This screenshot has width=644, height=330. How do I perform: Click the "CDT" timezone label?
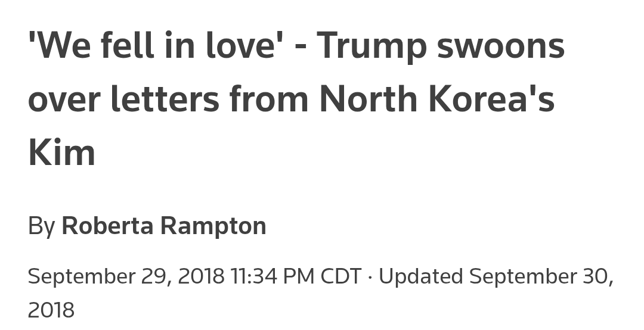(x=340, y=276)
